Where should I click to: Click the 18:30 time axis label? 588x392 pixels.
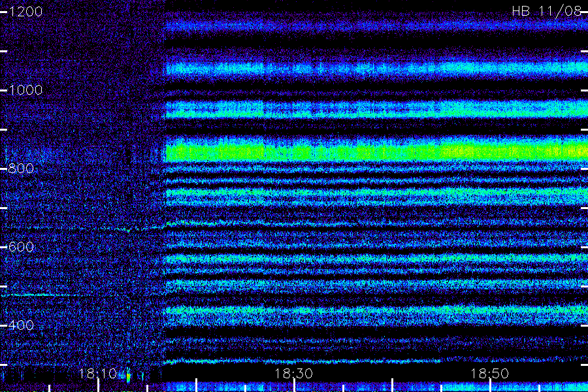click(293, 374)
